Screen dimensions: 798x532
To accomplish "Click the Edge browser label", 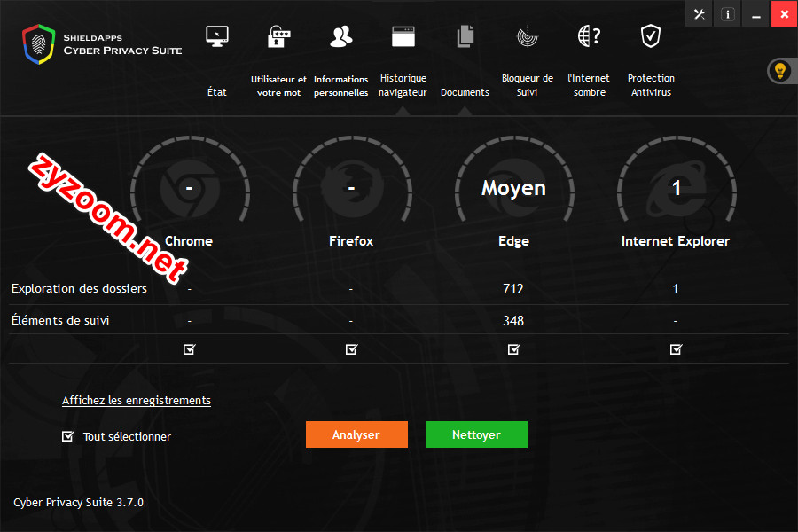I will (x=513, y=241).
